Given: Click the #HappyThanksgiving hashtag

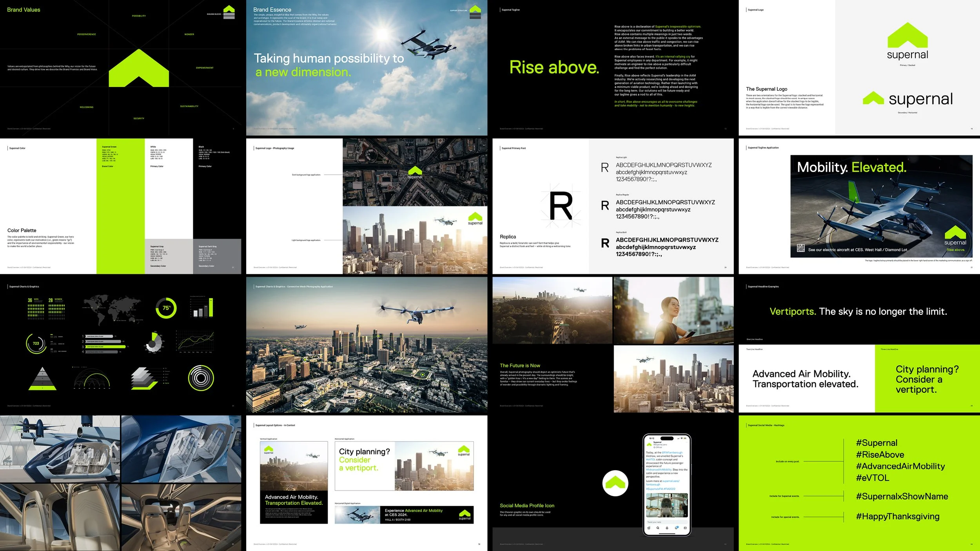Looking at the screenshot, I should click(898, 517).
